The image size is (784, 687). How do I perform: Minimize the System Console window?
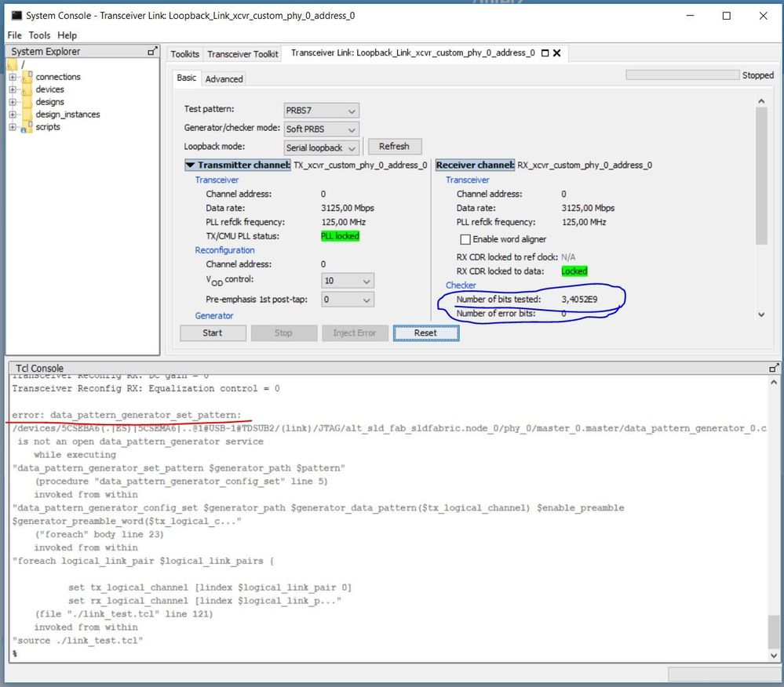coord(690,16)
